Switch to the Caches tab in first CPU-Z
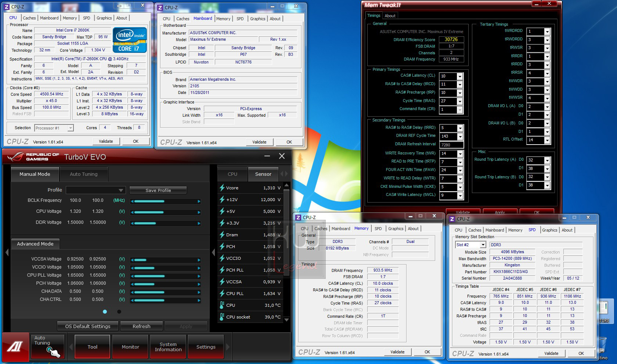Viewport: 617px width, 364px height. (x=29, y=18)
